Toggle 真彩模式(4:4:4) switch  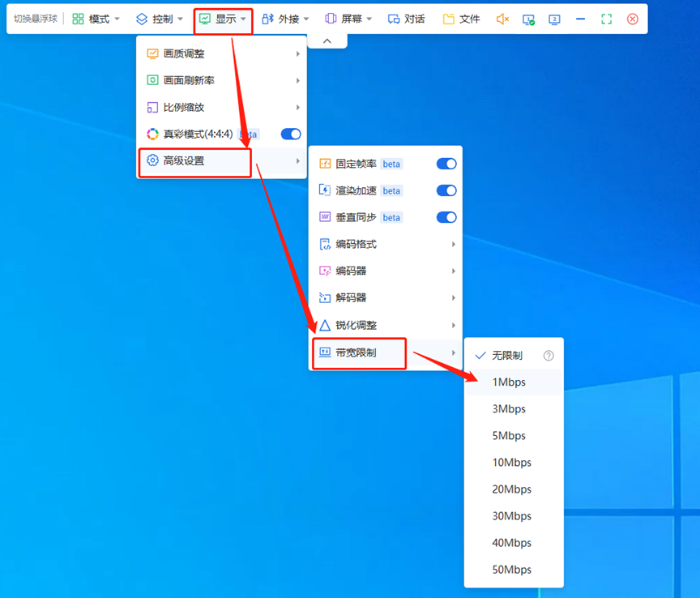pos(290,134)
